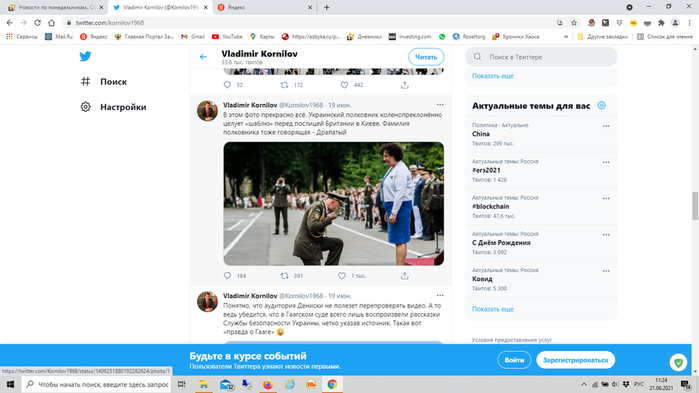Open the kneeling colonel photo
The width and height of the screenshot is (699, 393).
[333, 204]
